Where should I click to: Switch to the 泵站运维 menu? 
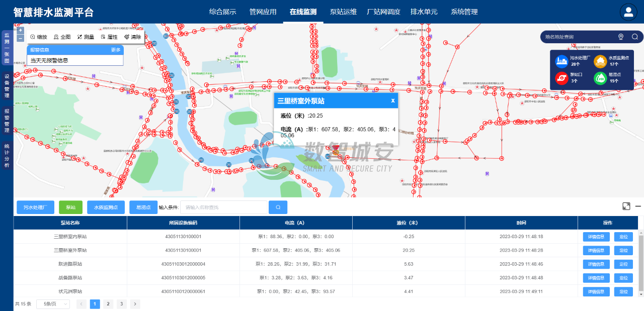pyautogui.click(x=343, y=12)
